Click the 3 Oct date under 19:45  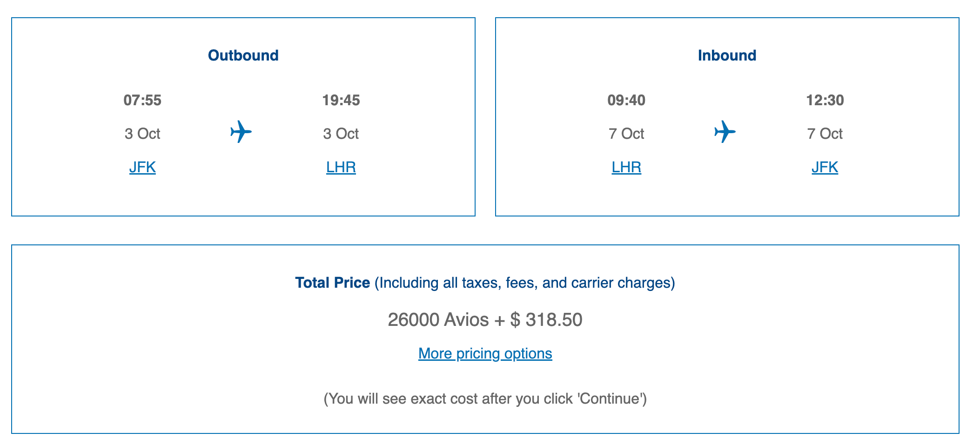[x=341, y=134]
